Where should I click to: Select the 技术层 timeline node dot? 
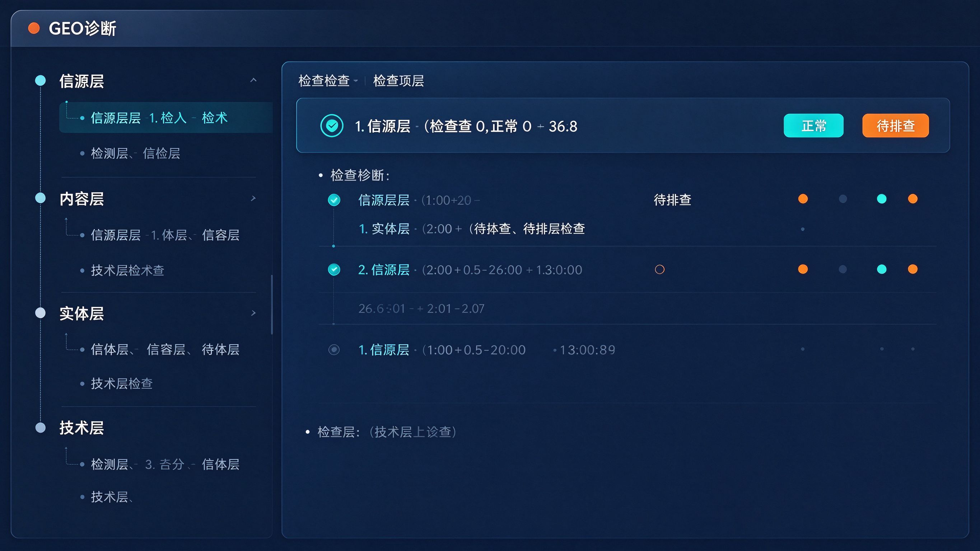click(40, 428)
